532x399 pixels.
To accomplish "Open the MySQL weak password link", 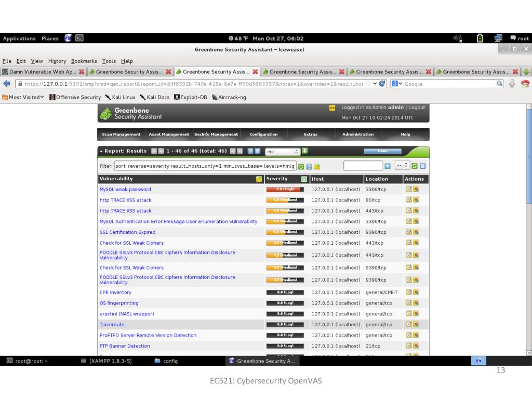I will (125, 189).
